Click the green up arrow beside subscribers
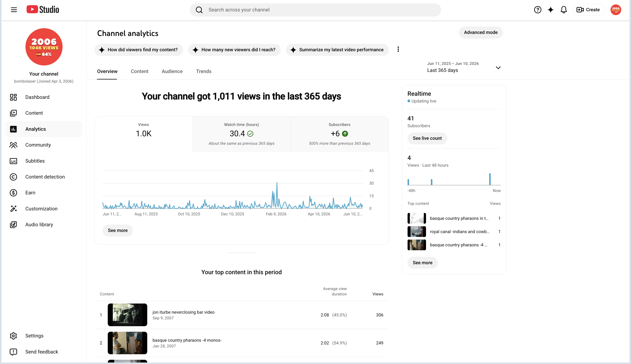Screen dimensions: 631x364 point(345,134)
